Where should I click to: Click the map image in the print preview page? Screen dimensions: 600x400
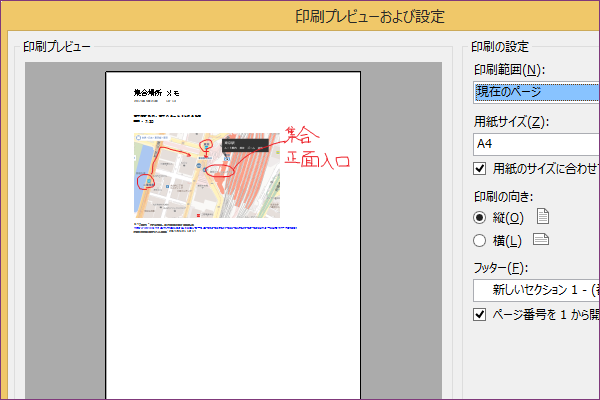207,175
